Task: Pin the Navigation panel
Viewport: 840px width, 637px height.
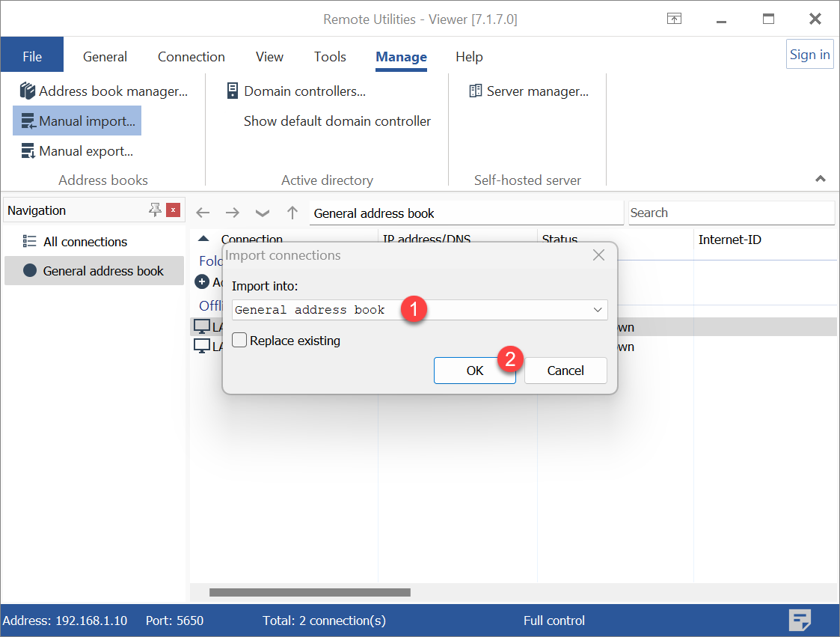Action: 155,210
